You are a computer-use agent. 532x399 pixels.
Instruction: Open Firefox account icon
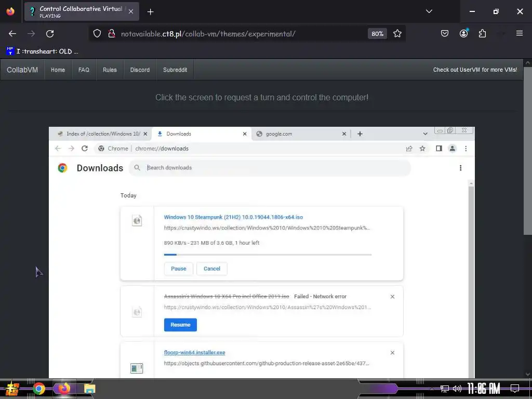point(463,33)
